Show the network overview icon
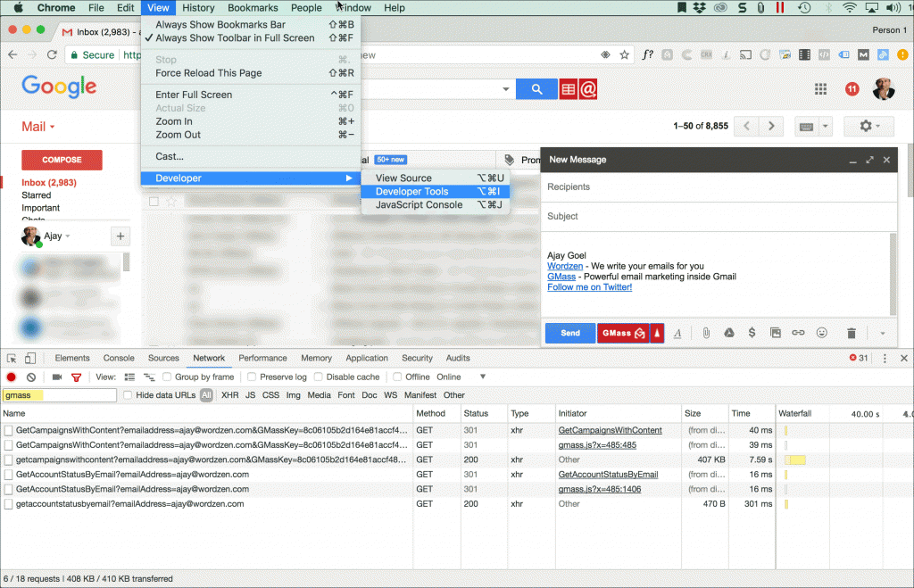 (149, 377)
